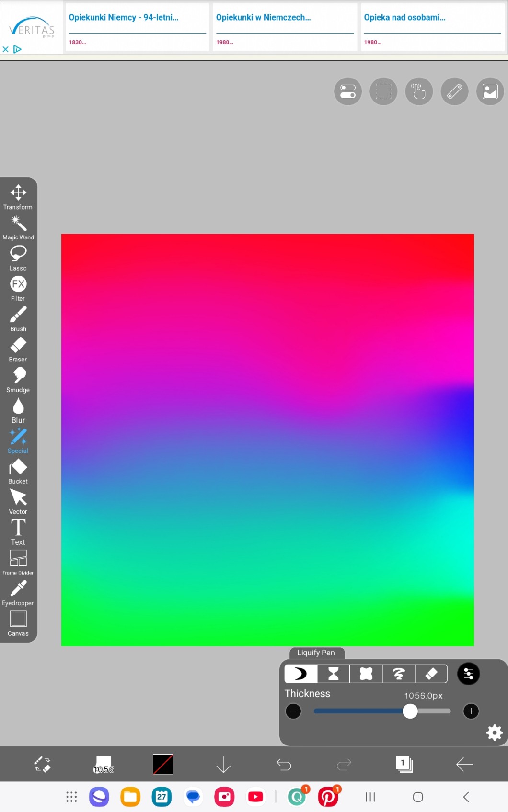
Task: Pick the Smudge tool
Action: [x=18, y=380]
